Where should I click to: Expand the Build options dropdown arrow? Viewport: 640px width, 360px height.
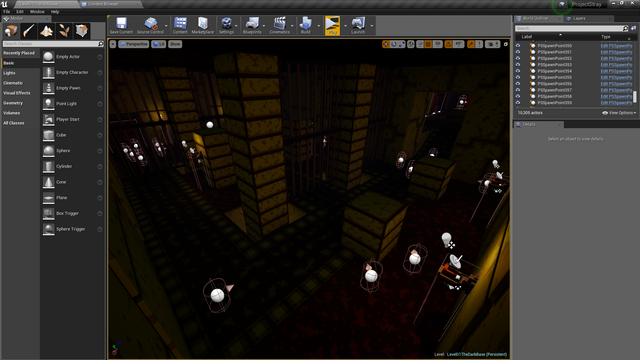pyautogui.click(x=319, y=26)
